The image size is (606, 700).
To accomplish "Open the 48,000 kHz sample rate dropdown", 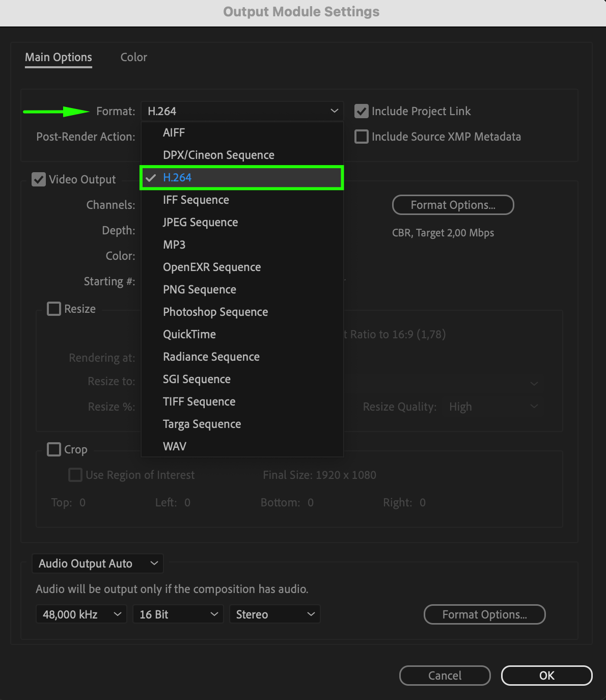I will pos(81,614).
